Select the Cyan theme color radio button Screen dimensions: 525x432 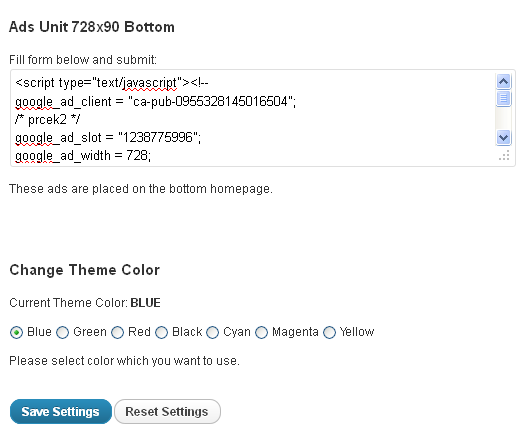coord(212,333)
